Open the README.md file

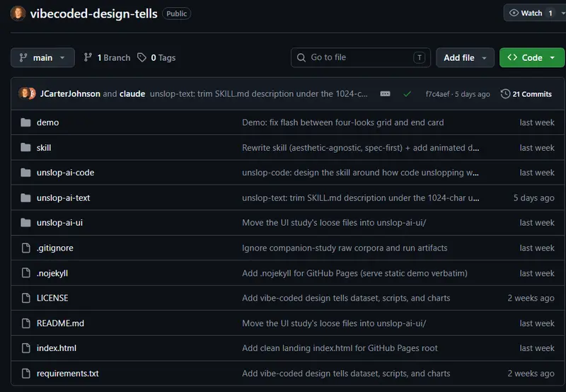[60, 323]
